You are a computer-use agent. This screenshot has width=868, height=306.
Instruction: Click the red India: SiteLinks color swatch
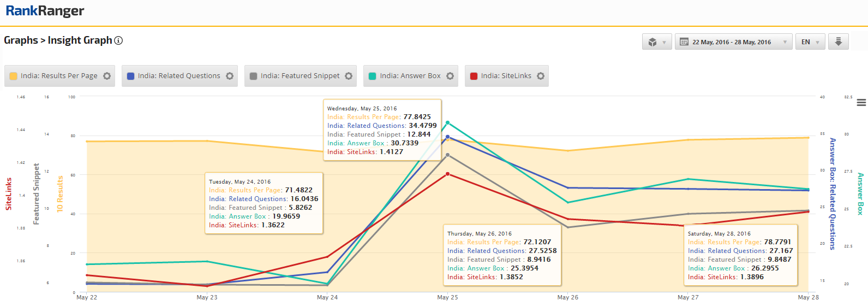[474, 76]
